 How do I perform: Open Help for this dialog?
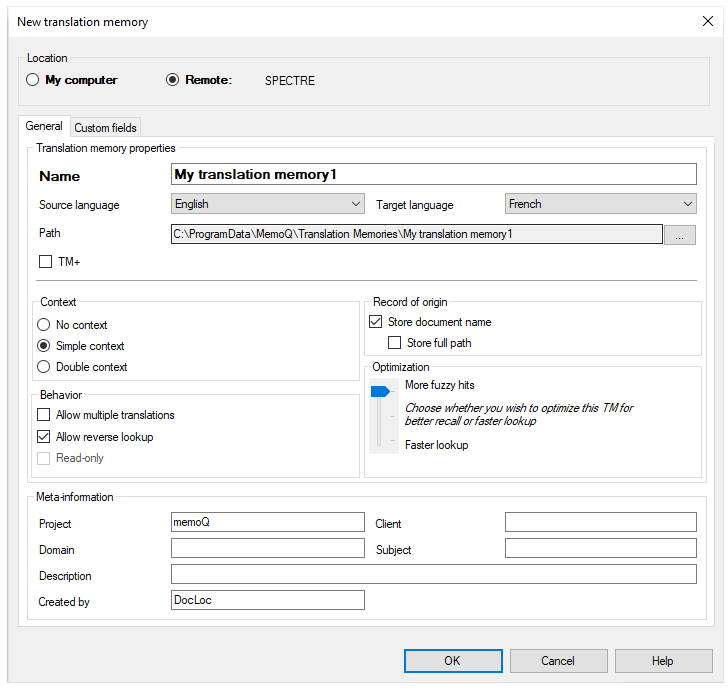tap(663, 661)
